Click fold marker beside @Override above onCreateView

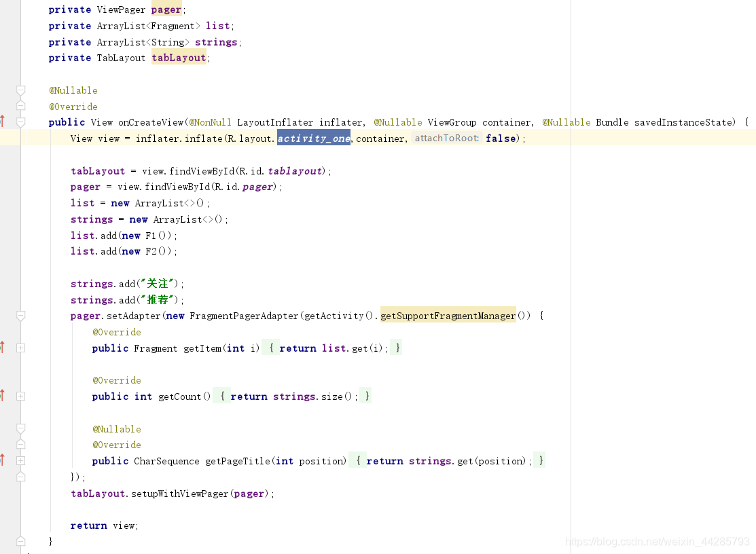click(21, 105)
